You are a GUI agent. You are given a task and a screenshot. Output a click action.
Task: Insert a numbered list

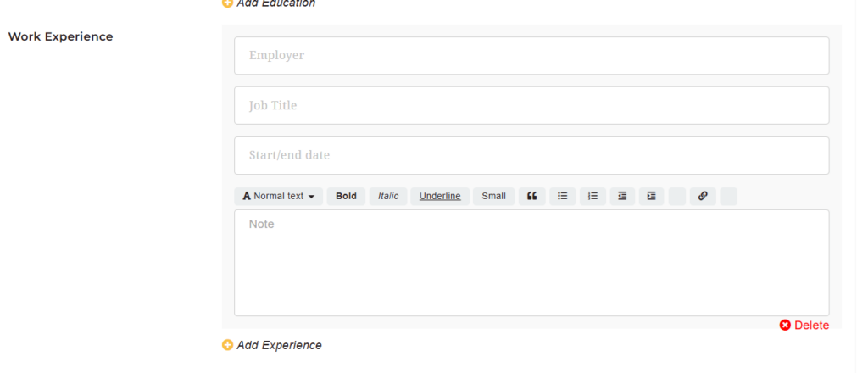tap(593, 196)
